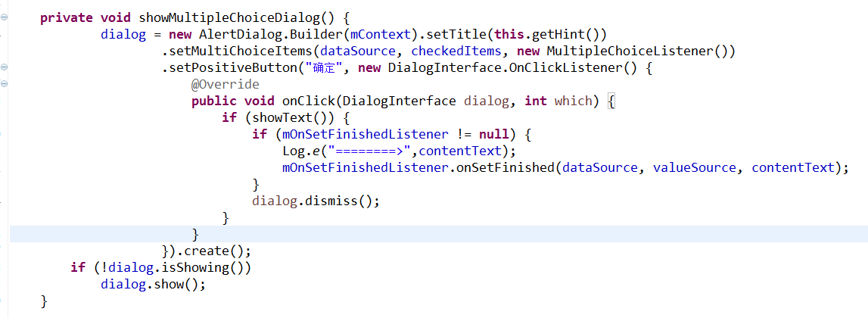
Task: Click the int keyword in onClick parameters
Action: pyautogui.click(x=535, y=101)
